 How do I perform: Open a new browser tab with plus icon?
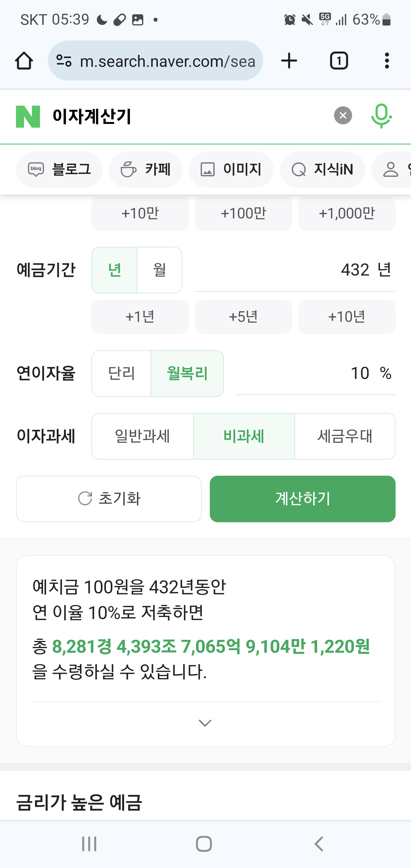point(289,61)
